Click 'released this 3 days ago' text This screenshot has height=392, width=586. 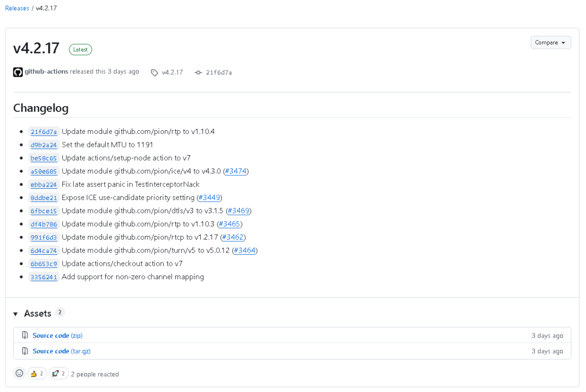105,72
